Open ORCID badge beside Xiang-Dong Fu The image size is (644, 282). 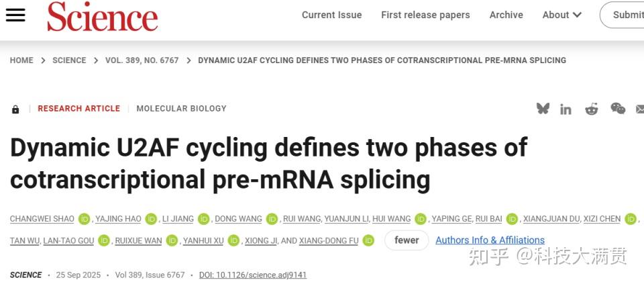coord(368,240)
